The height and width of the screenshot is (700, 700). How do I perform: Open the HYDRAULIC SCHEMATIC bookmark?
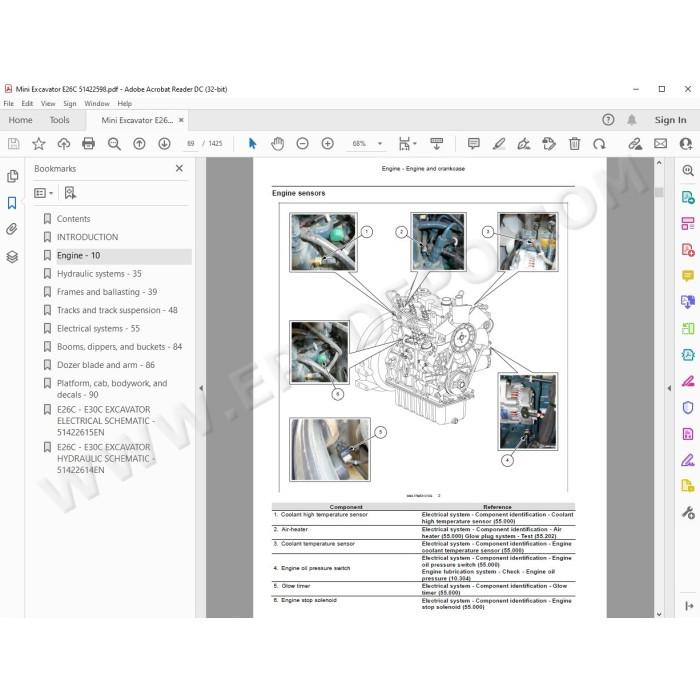pyautogui.click(x=106, y=458)
